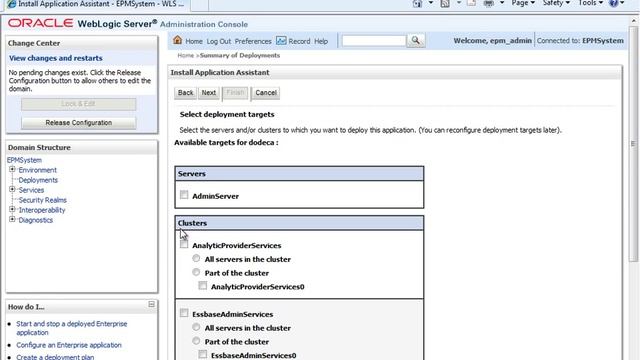Screen dimensions: 640x360
Task: Click Summary of Deployments breadcrumb
Action: point(240,55)
